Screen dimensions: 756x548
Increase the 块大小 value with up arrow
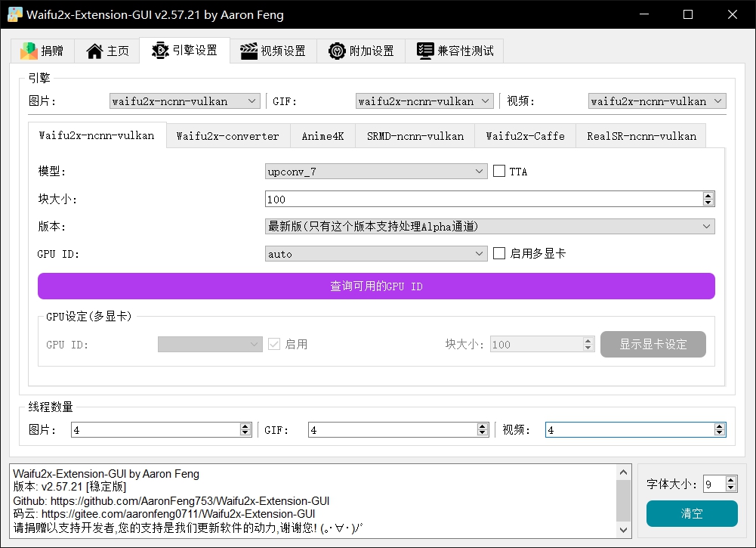click(708, 195)
